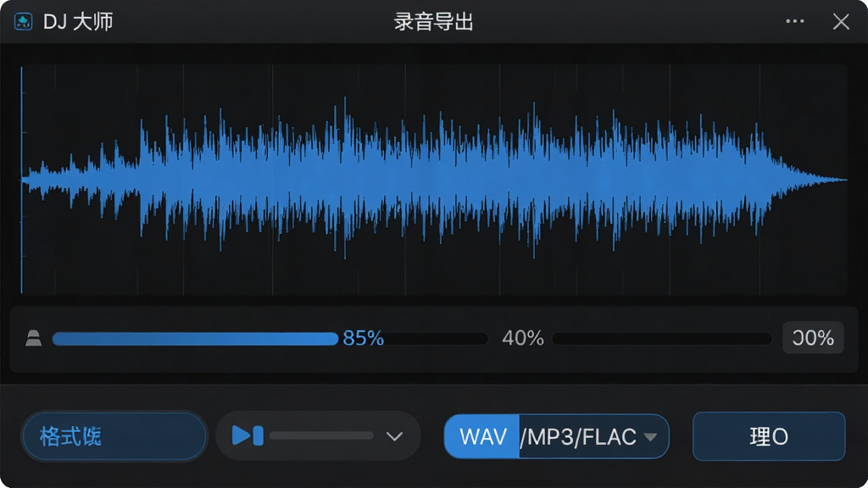
Task: Click the dark slider after 40%
Action: [662, 339]
